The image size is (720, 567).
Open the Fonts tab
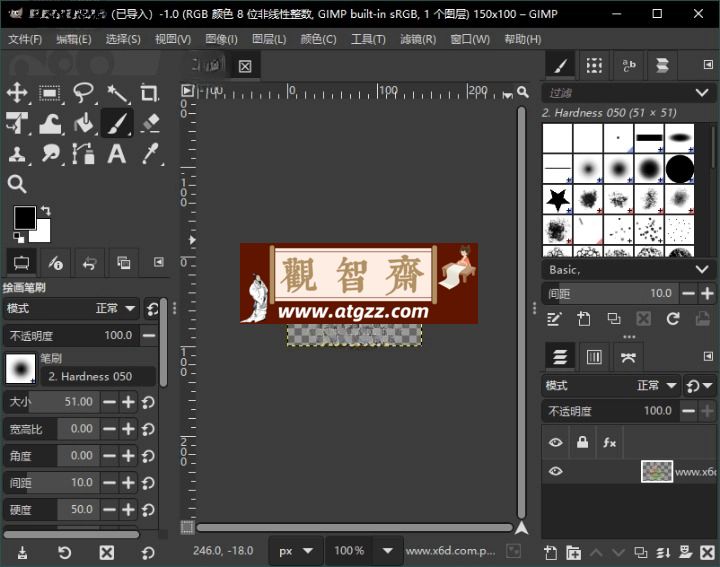pyautogui.click(x=628, y=66)
